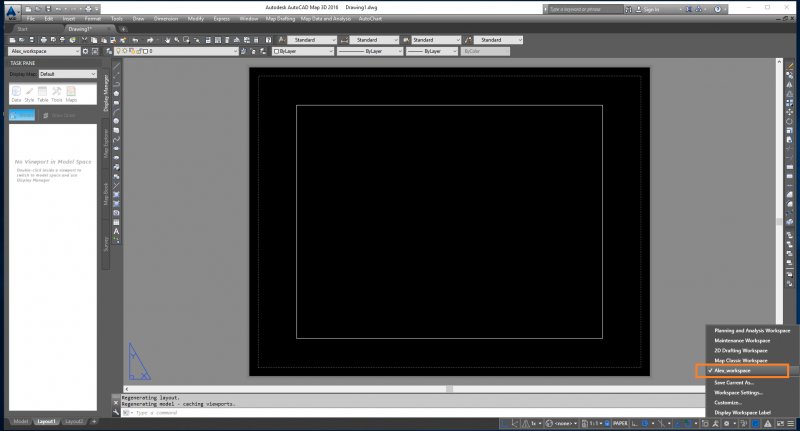Toggle the viewport lock icon in status bar
This screenshot has height=431, width=800.
tap(607, 423)
